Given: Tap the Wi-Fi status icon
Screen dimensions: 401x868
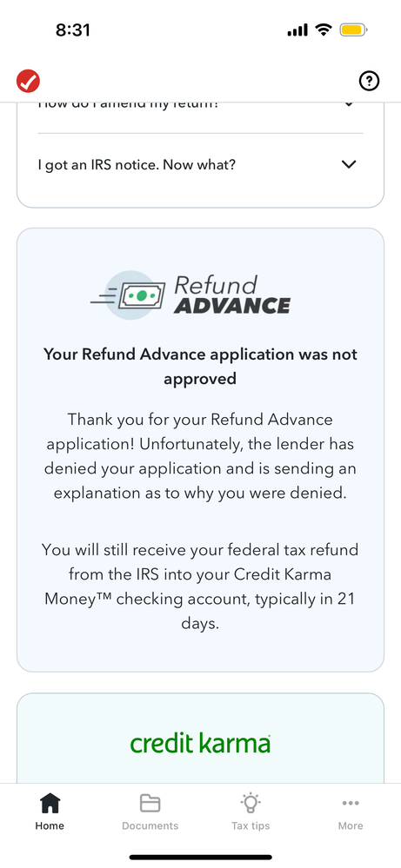Looking at the screenshot, I should (323, 30).
